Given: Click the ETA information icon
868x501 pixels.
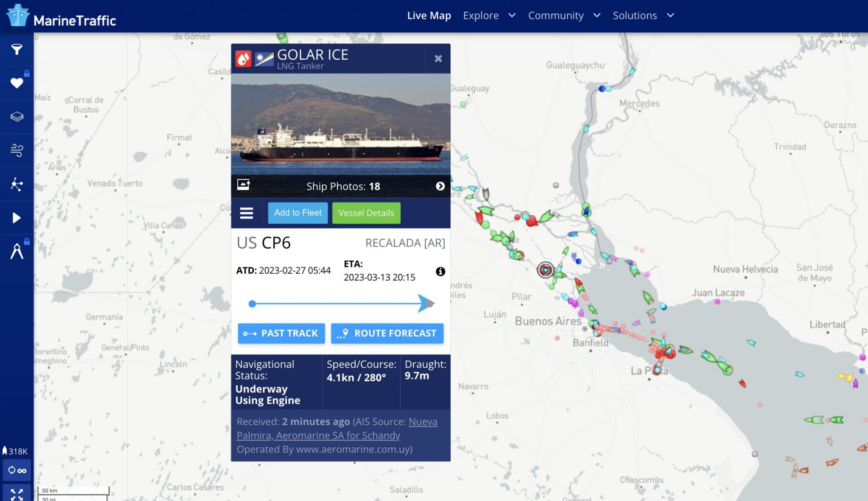Looking at the screenshot, I should click(440, 272).
